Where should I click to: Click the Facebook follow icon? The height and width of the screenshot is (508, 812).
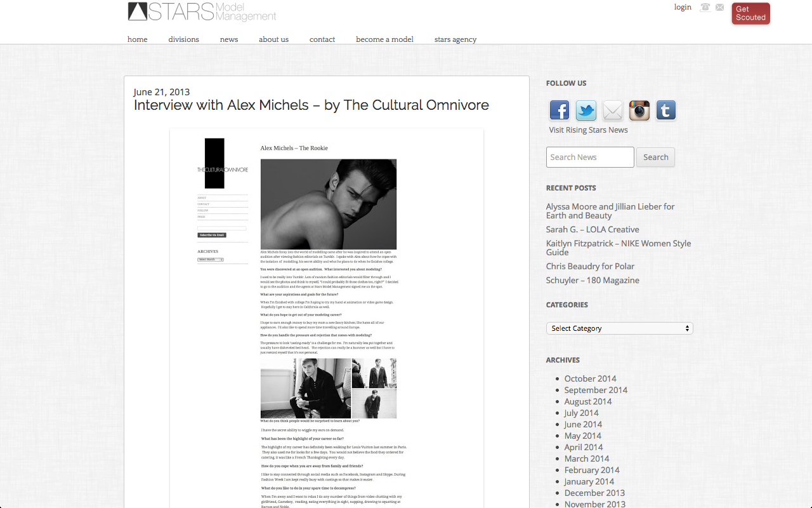(560, 110)
